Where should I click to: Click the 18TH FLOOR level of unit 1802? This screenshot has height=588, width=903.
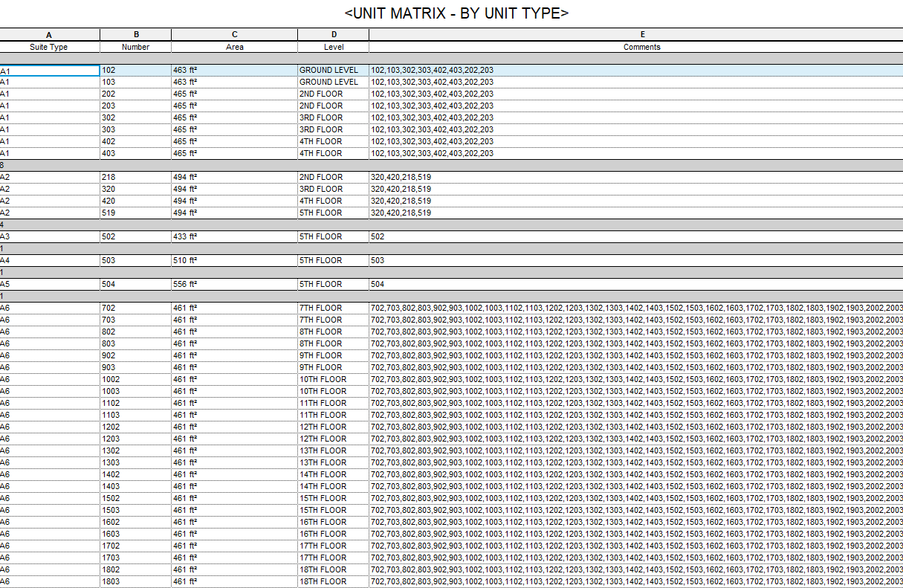click(x=334, y=569)
